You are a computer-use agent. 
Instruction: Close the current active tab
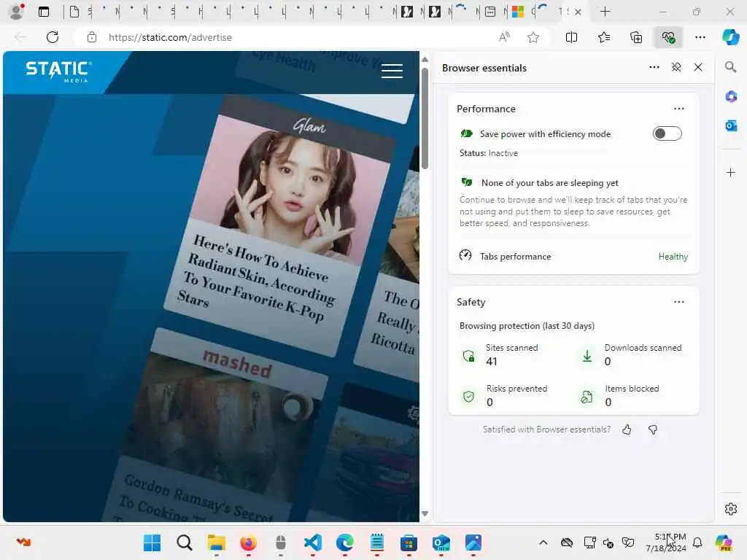tap(578, 12)
